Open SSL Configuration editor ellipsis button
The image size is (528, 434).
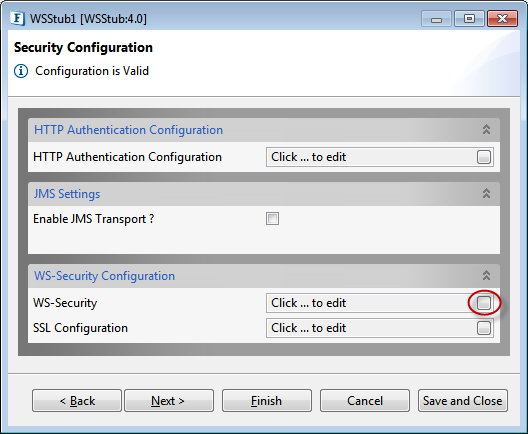(x=484, y=328)
